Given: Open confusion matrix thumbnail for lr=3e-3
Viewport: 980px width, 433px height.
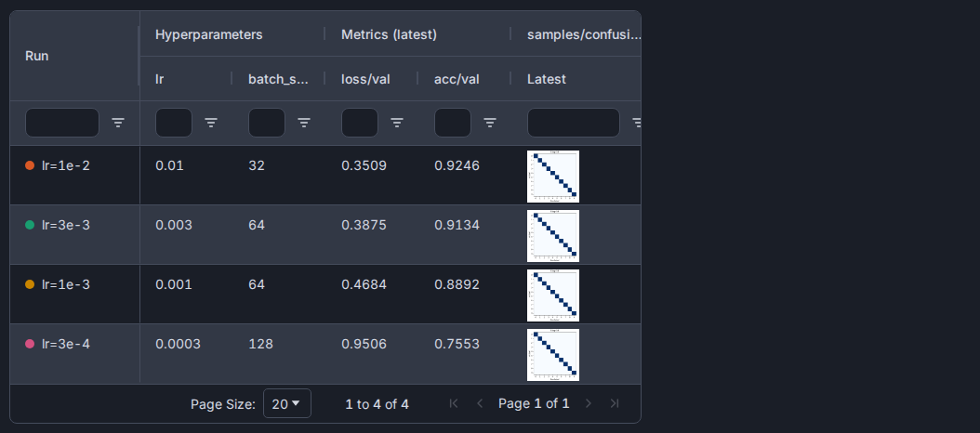Looking at the screenshot, I should point(553,236).
